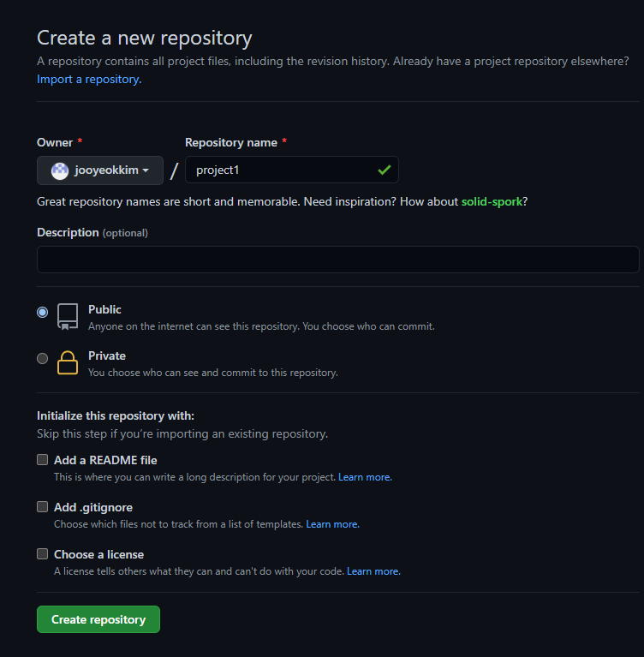The image size is (644, 657).
Task: Click the 'Add .gitignore' label
Action: (x=93, y=507)
